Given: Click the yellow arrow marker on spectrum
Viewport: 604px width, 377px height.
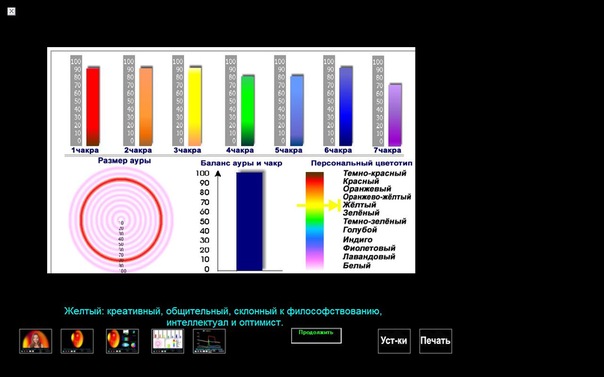Looking at the screenshot, I should pos(319,205).
